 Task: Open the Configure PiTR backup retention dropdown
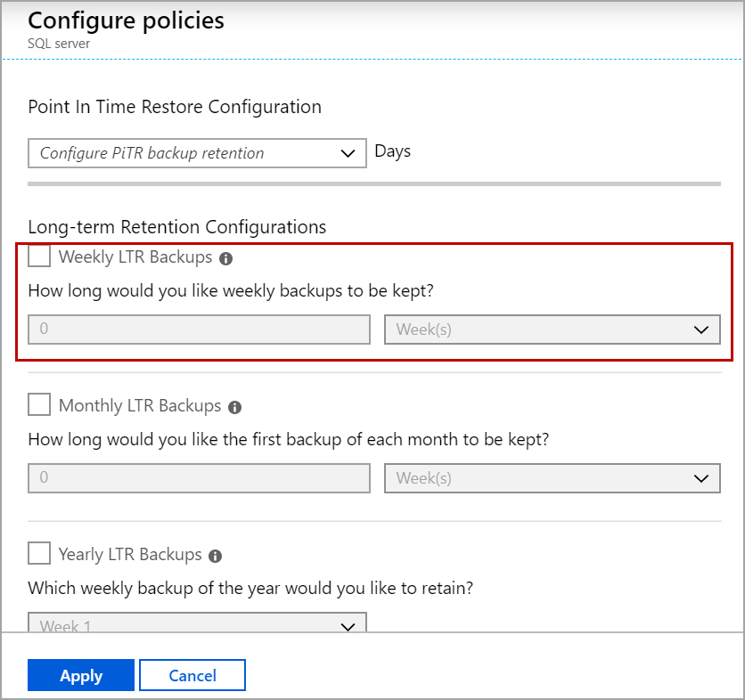[197, 153]
